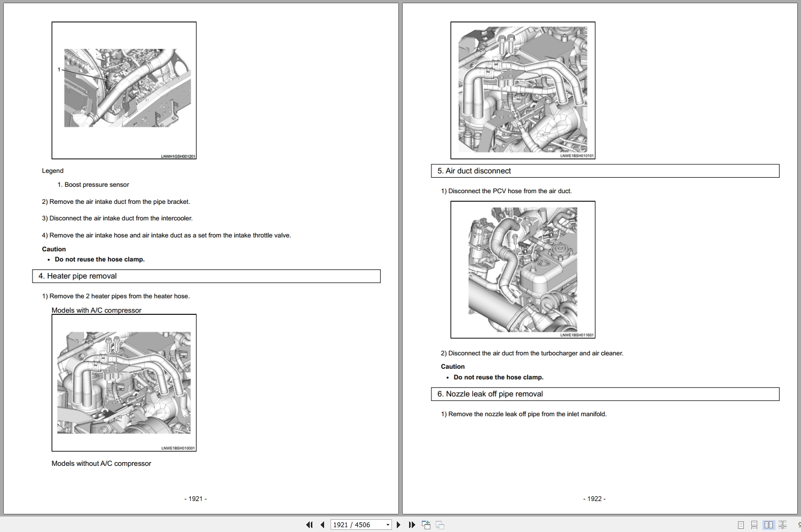801x532 pixels.
Task: Click '1. Boost pressure sensor' legend entry
Action: click(93, 185)
